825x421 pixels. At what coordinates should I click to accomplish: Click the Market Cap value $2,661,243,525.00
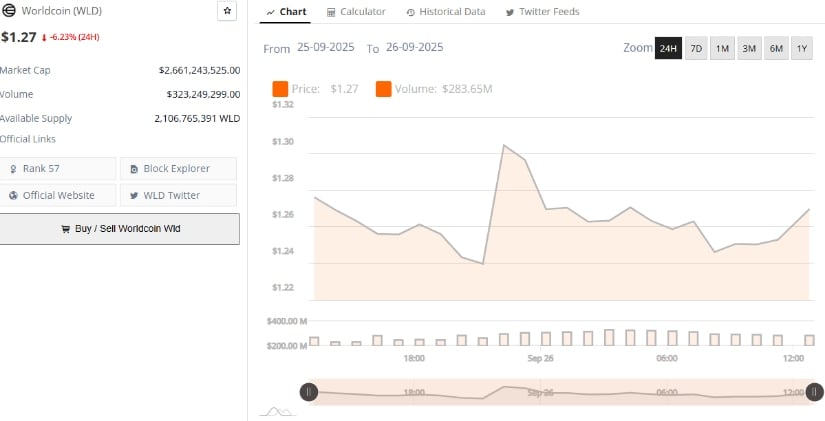pyautogui.click(x=199, y=70)
